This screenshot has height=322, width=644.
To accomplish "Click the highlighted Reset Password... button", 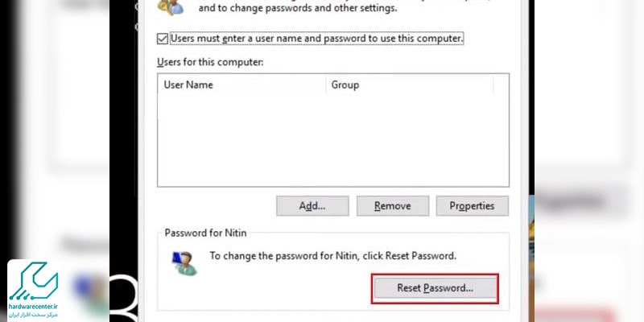I will 435,288.
